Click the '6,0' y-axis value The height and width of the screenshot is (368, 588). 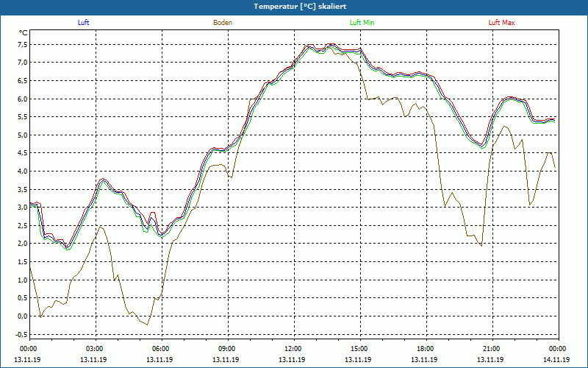tap(23, 99)
